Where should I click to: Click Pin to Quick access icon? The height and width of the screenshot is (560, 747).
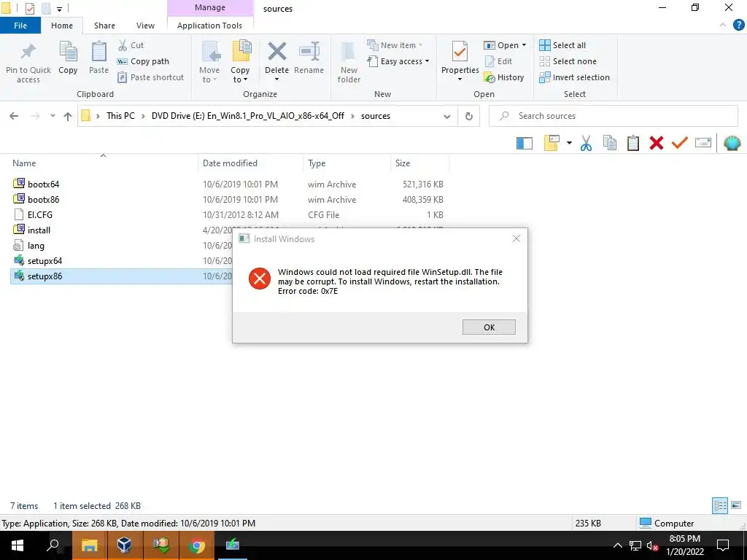pyautogui.click(x=28, y=52)
